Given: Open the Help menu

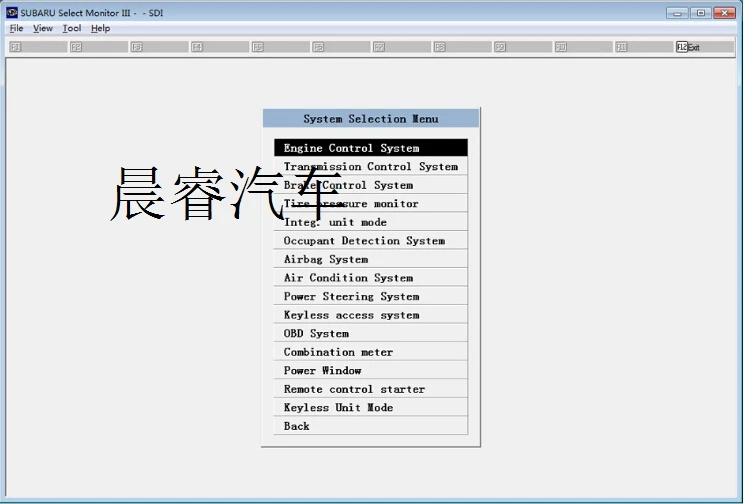Looking at the screenshot, I should (101, 28).
